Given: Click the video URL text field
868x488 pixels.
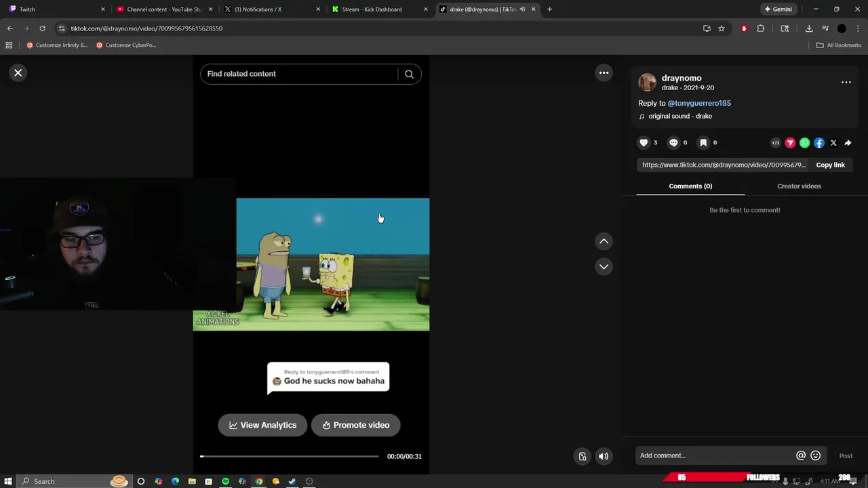Looking at the screenshot, I should tap(723, 165).
